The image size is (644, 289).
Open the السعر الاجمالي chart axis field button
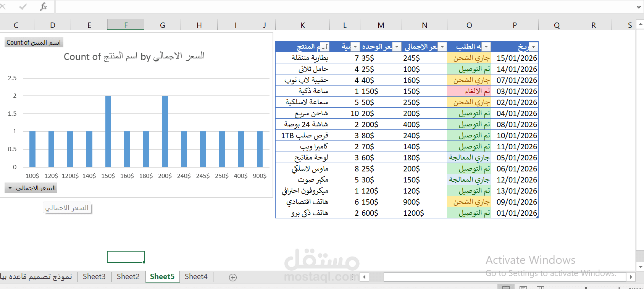(x=31, y=188)
